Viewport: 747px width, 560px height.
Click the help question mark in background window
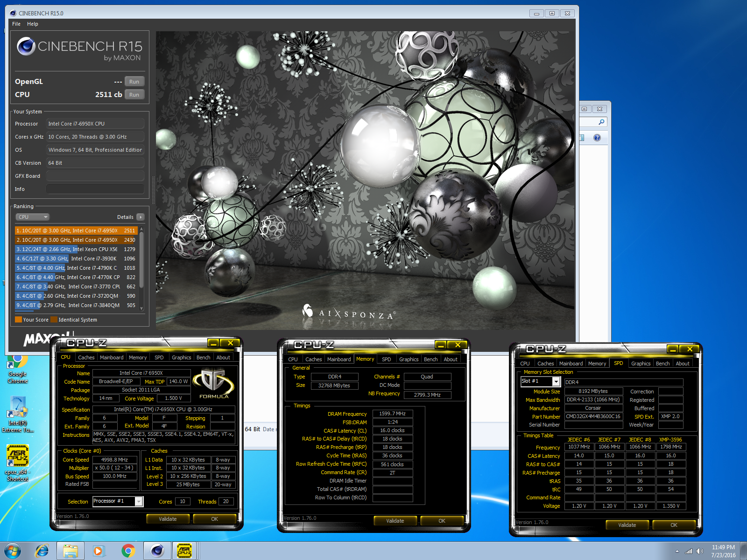597,138
